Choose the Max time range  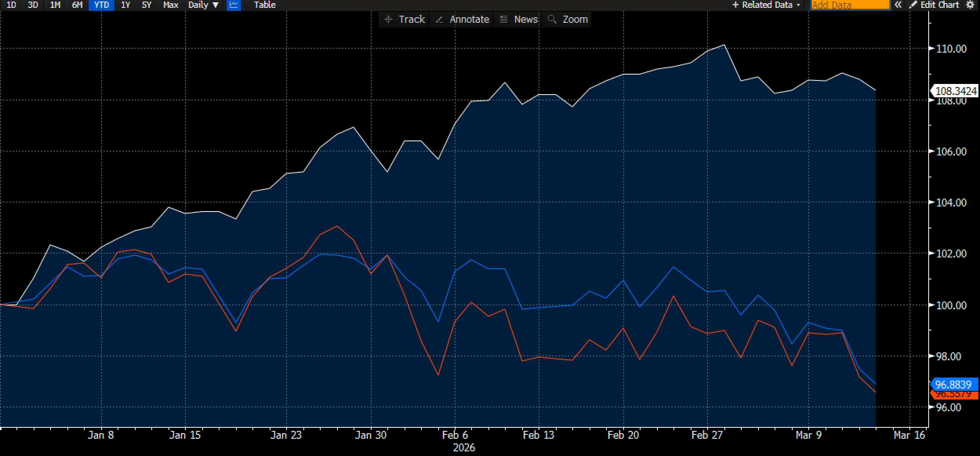point(171,5)
